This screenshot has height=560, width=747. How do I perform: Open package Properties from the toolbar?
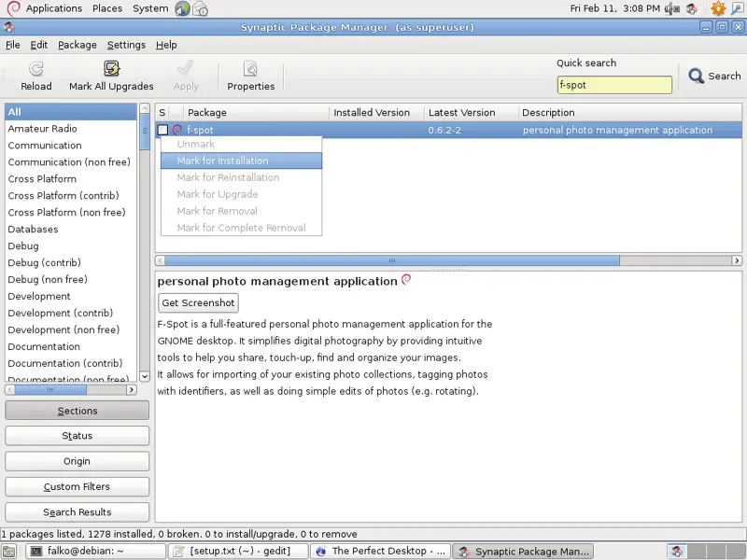[250, 77]
